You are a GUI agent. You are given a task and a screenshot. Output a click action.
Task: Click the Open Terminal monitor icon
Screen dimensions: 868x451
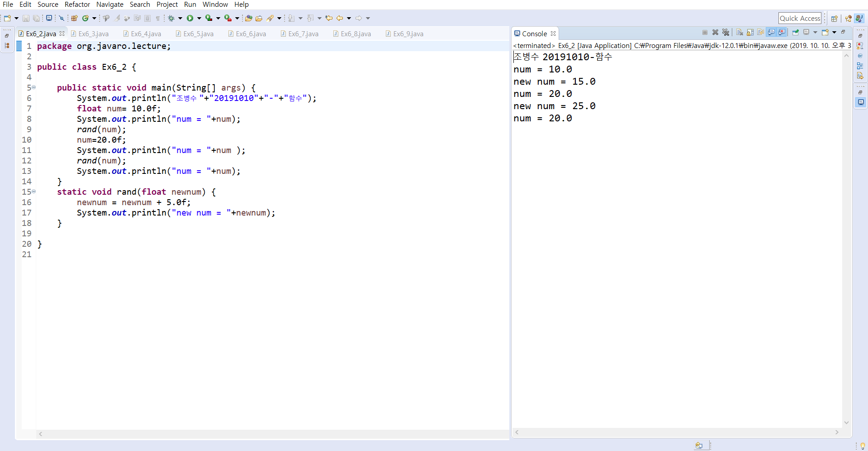[x=49, y=19]
